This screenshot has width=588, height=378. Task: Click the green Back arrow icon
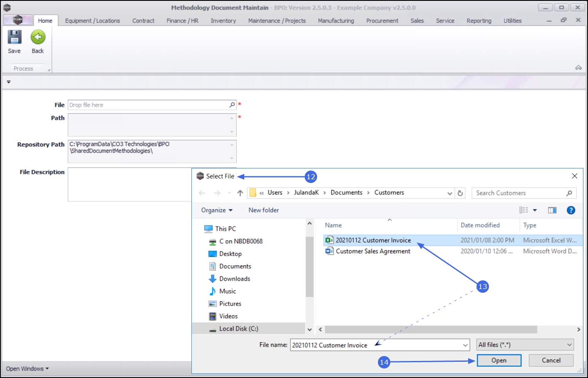[x=38, y=37]
